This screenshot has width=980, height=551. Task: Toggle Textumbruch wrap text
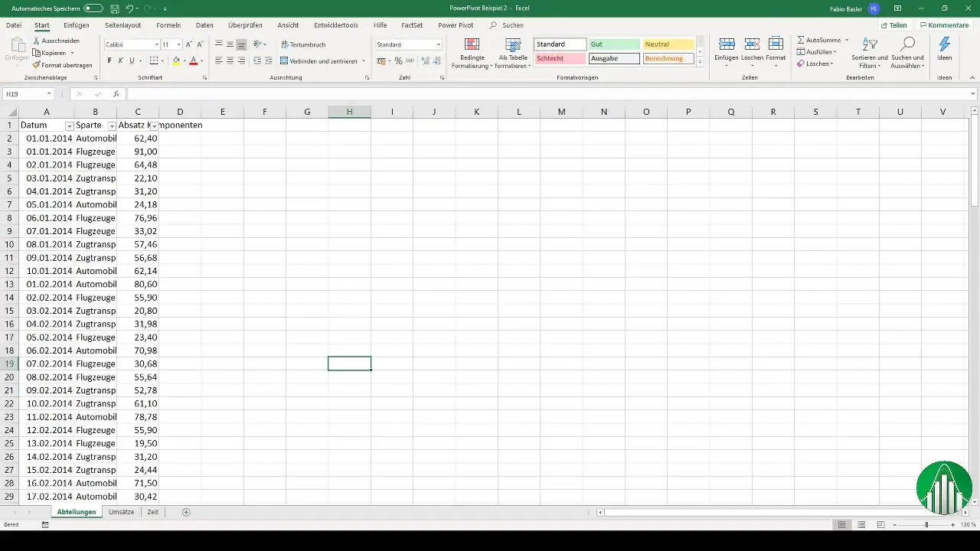tap(303, 44)
